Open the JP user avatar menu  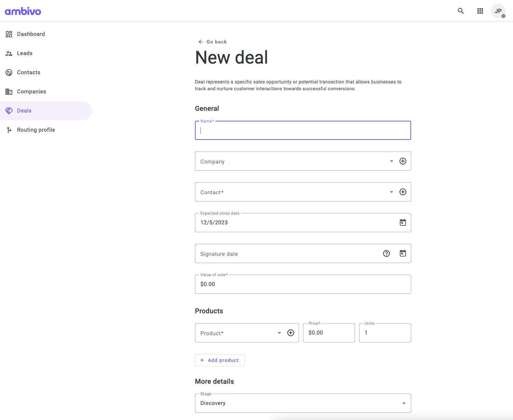pyautogui.click(x=498, y=11)
